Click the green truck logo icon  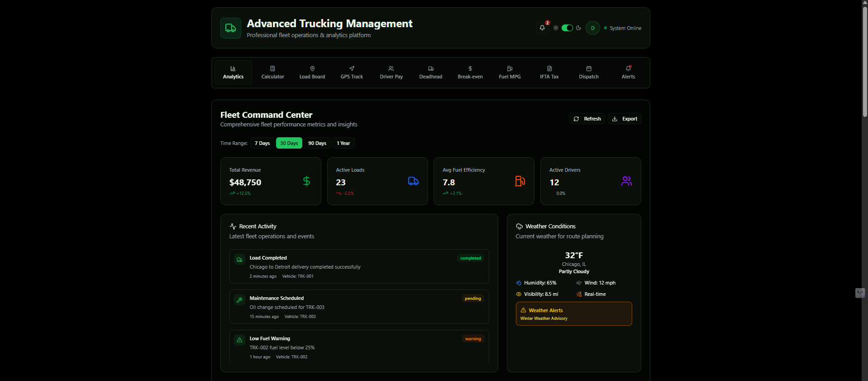(x=231, y=28)
